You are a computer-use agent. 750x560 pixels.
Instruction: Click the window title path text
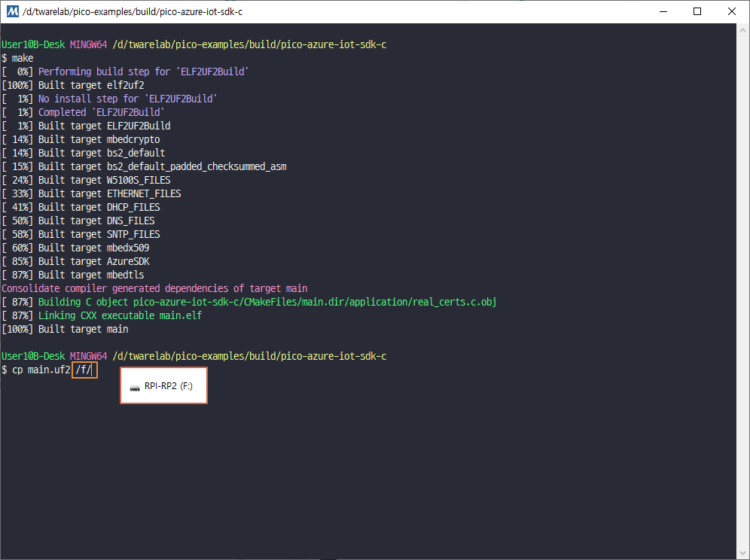[133, 11]
